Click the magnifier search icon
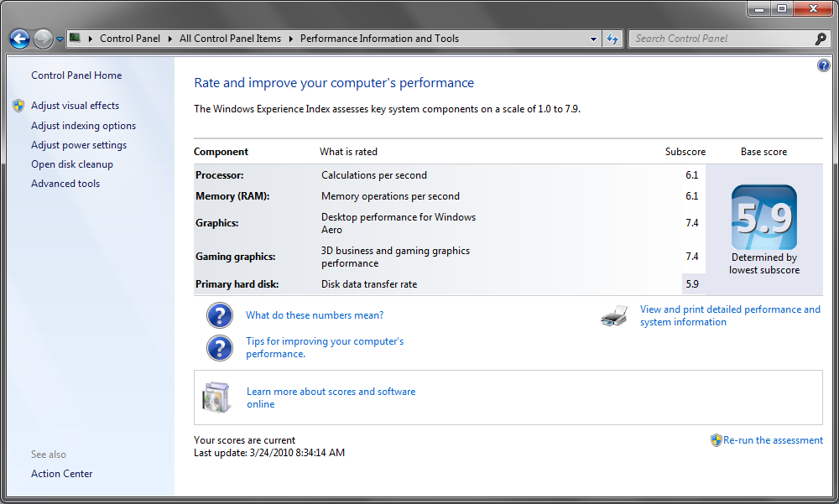 (821, 39)
